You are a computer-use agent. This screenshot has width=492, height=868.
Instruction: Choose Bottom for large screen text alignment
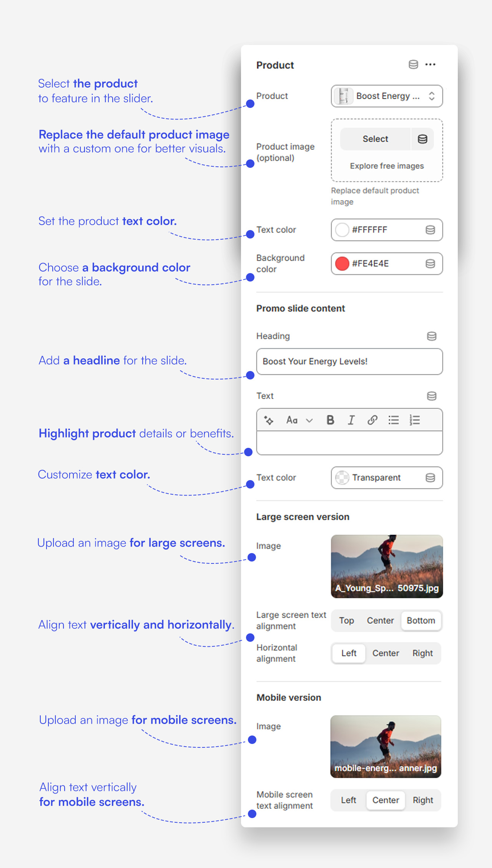[421, 621]
